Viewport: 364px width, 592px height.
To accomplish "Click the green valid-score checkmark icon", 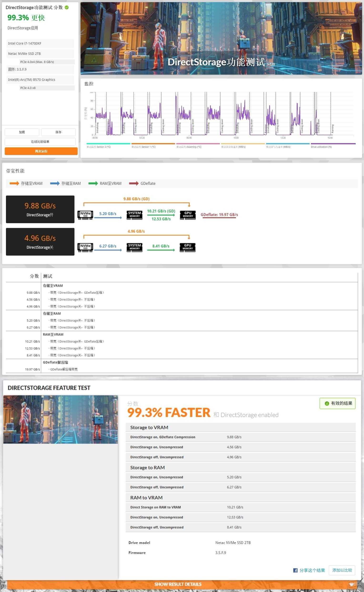I will pyautogui.click(x=67, y=7).
